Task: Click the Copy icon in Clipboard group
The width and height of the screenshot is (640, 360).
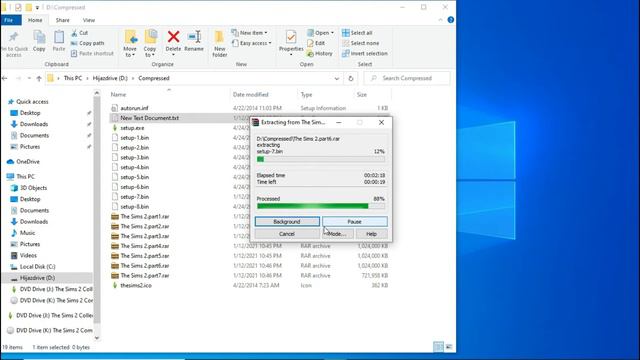Action: (39, 38)
